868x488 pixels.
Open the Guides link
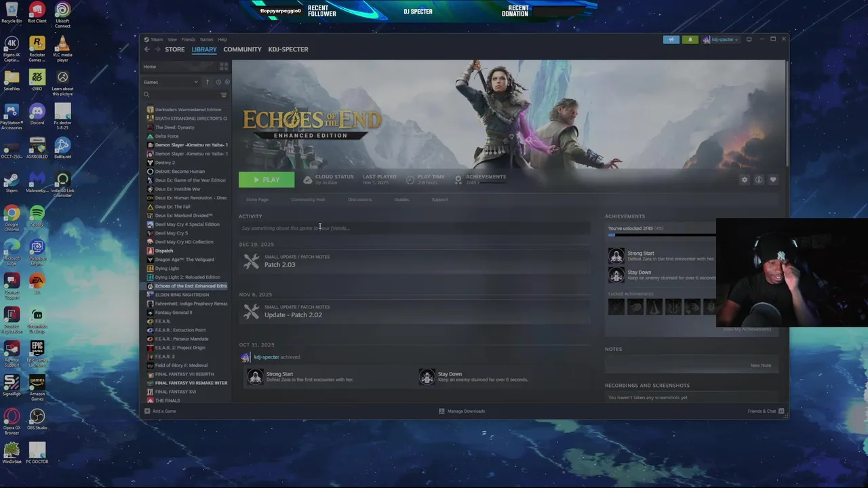click(401, 199)
